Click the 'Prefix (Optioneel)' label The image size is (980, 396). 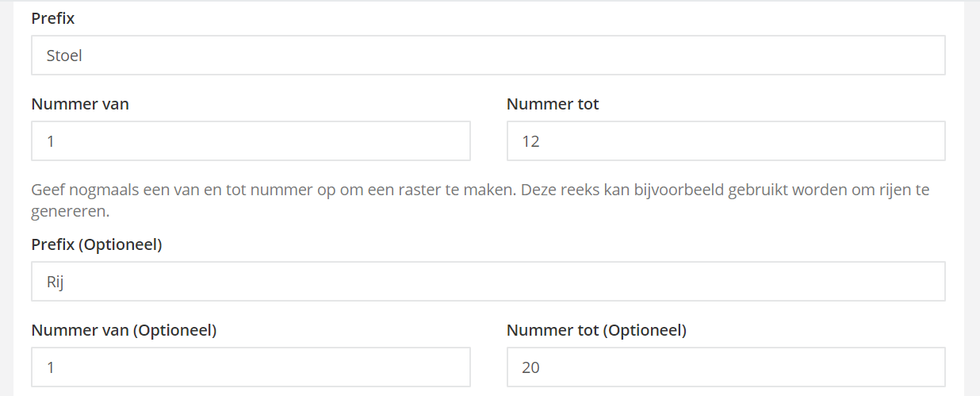(x=97, y=244)
